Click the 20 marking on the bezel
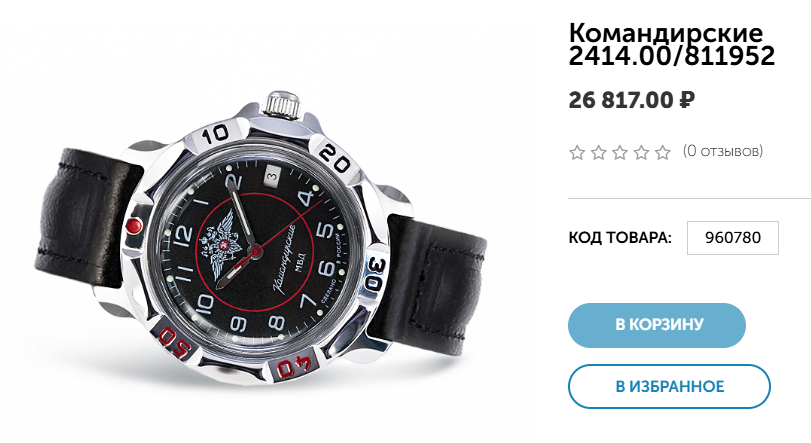Screen dimensions: 811x443 pos(334,158)
